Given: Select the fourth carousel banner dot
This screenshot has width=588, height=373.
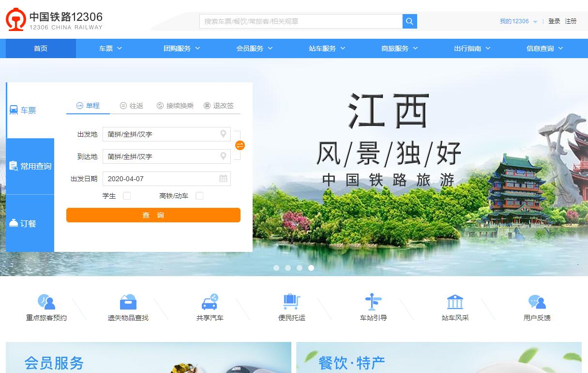Looking at the screenshot, I should point(311,268).
